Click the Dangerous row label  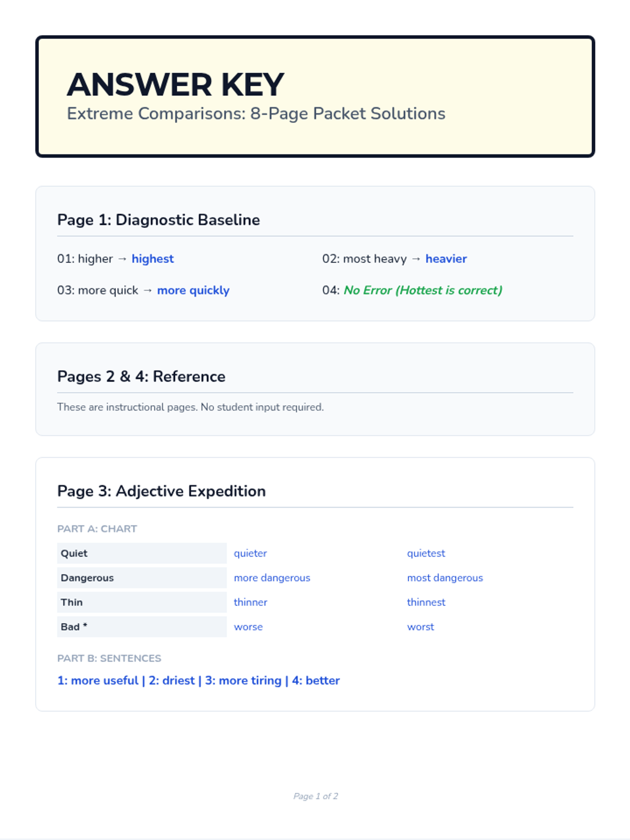(x=87, y=578)
